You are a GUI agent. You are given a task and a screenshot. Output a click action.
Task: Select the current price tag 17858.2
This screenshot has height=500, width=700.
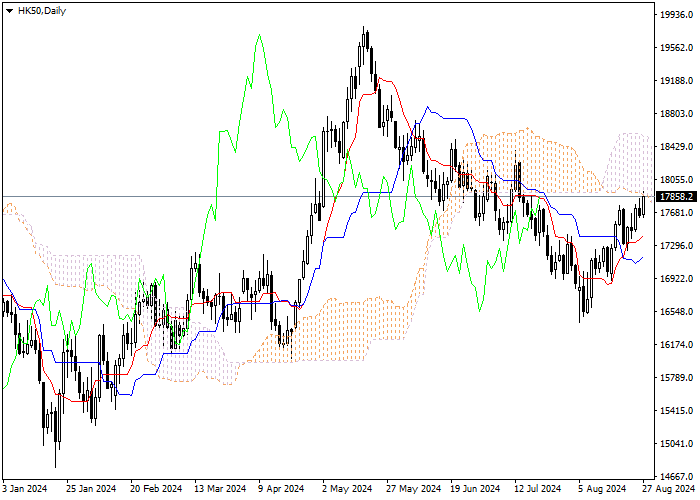click(x=677, y=196)
